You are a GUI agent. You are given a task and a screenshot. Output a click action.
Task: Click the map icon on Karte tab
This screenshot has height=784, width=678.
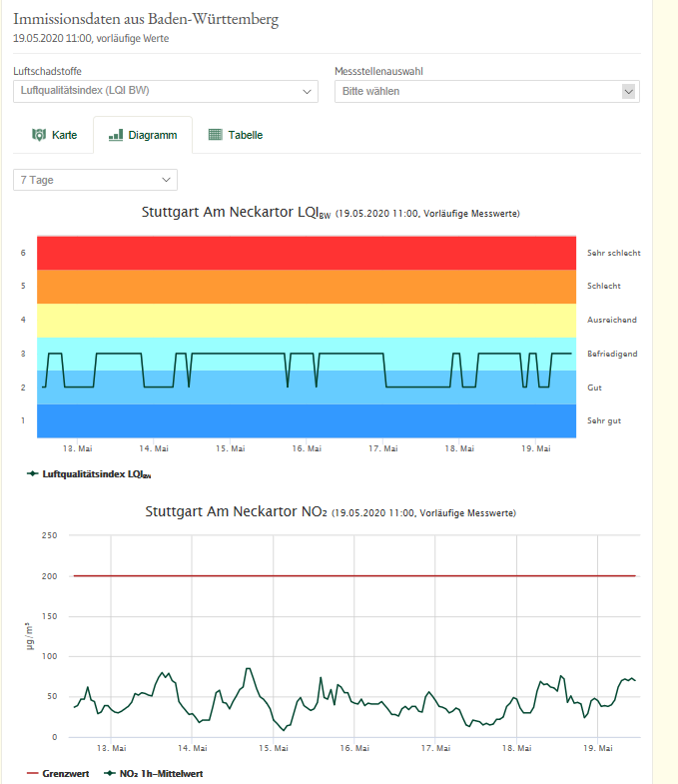click(39, 135)
